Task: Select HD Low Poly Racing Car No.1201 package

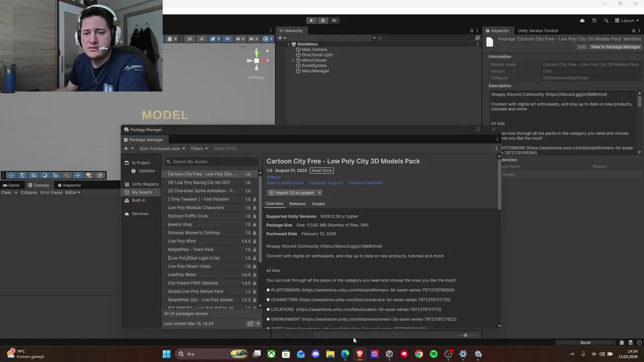Action: point(210,183)
